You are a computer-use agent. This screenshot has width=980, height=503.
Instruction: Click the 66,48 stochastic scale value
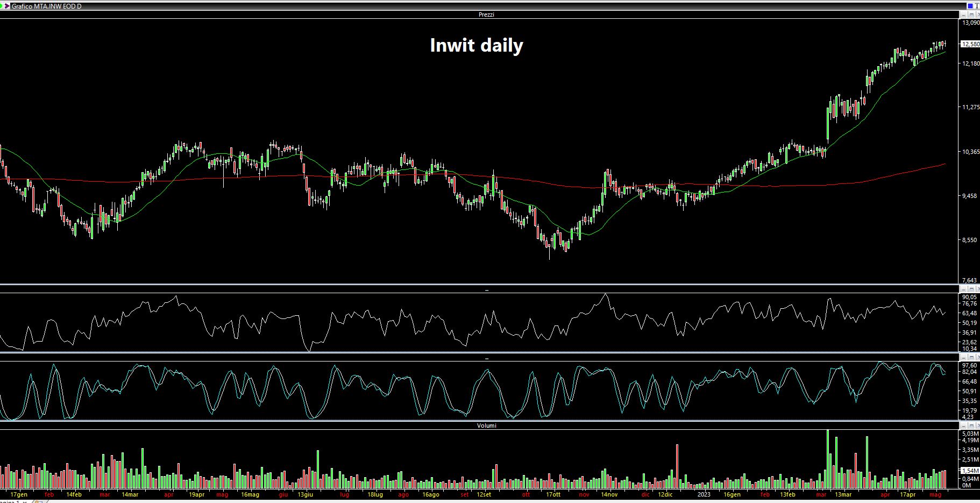coord(969,381)
